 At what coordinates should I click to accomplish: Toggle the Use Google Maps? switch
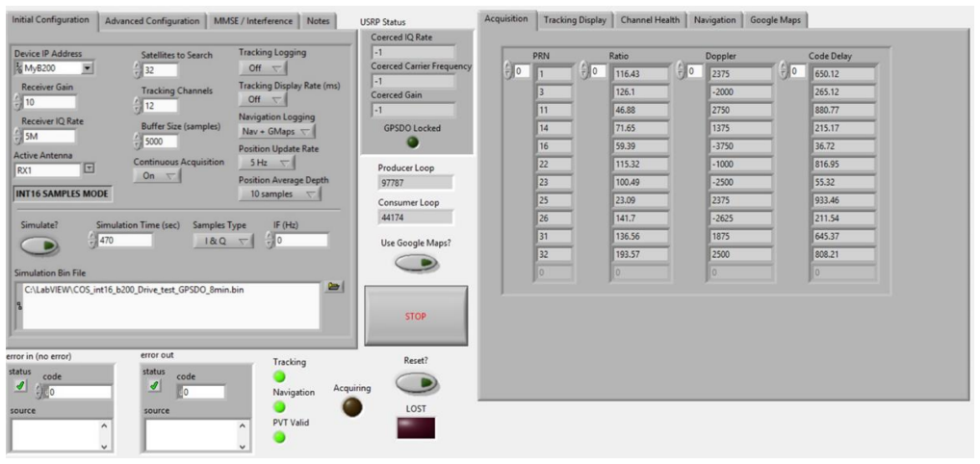click(x=416, y=263)
